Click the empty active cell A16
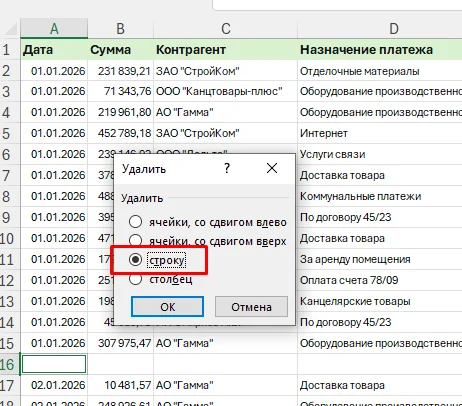This screenshot has height=406, width=462. [x=54, y=364]
